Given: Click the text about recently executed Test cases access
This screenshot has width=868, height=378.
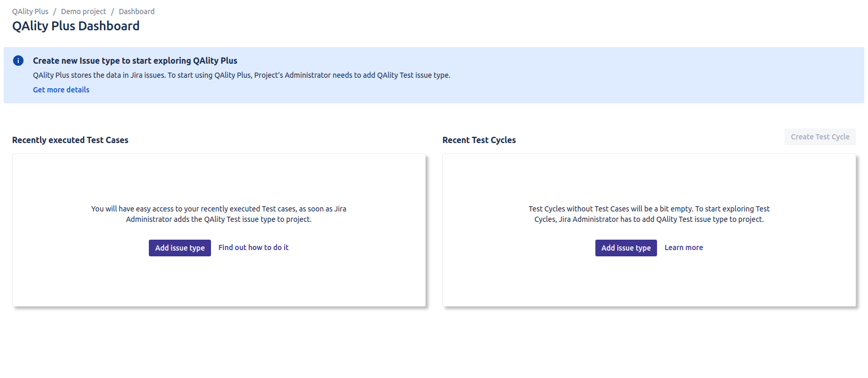Looking at the screenshot, I should (219, 214).
